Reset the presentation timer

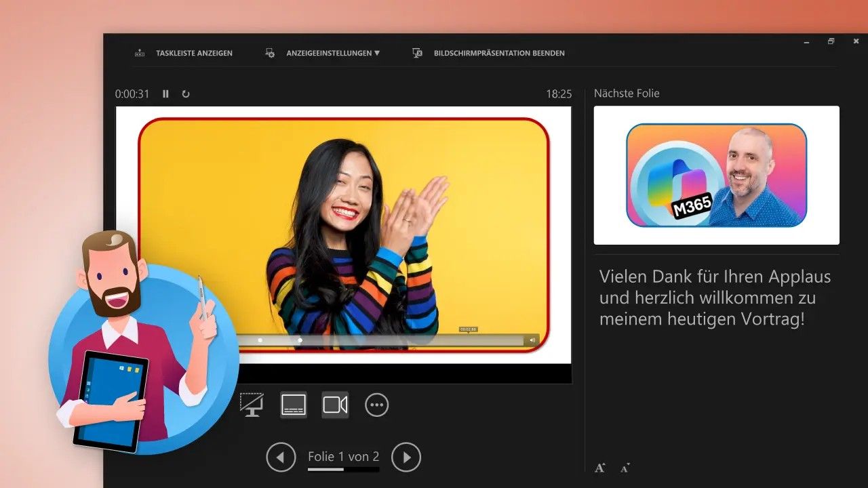click(186, 94)
